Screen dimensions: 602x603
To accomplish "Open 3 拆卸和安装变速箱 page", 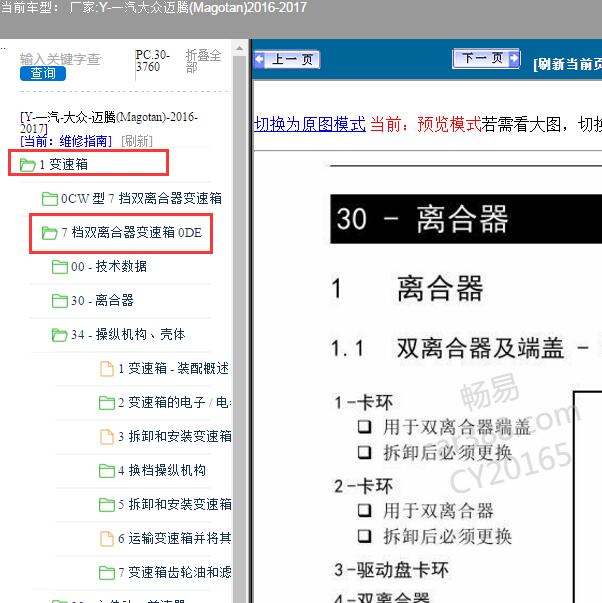I will tap(175, 436).
